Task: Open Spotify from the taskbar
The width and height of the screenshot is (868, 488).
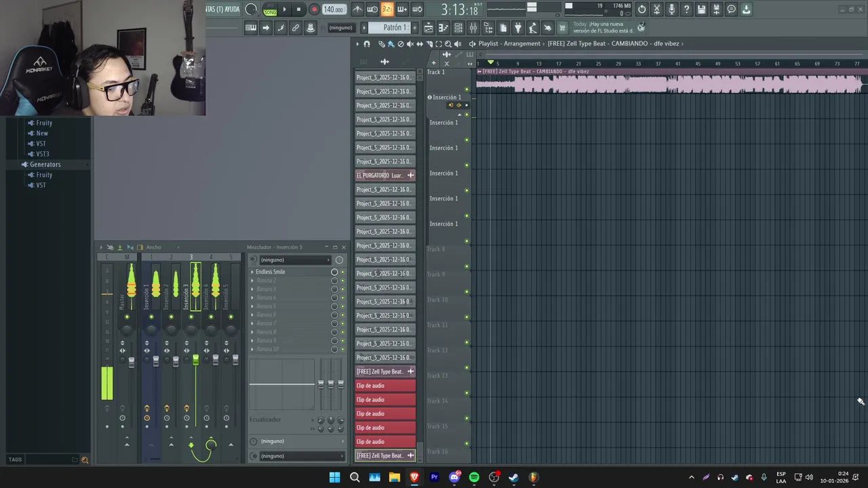Action: coord(474,477)
